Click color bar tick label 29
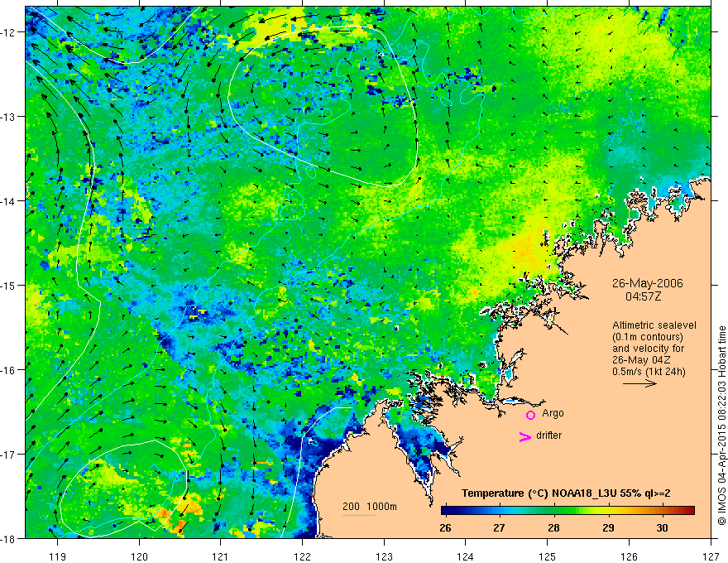728x563 pixels. pos(608,527)
